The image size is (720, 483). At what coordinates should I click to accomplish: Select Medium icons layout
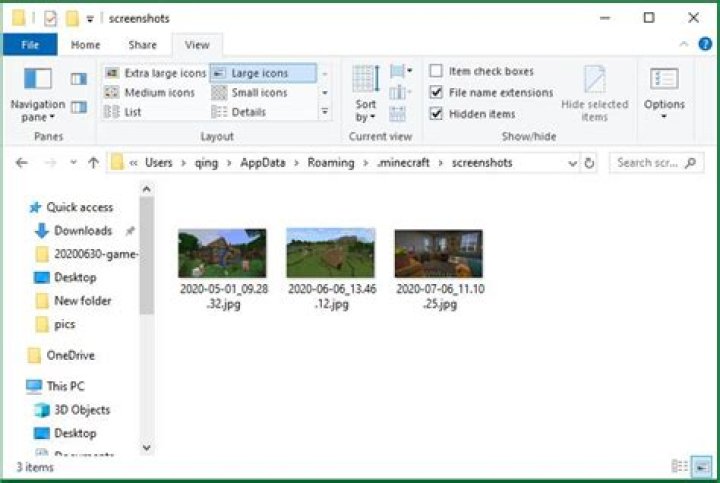150,93
